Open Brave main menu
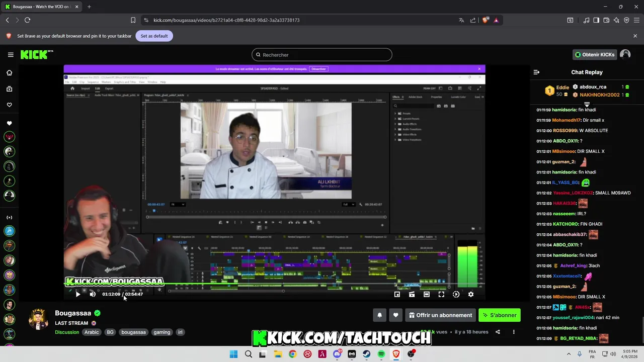Image resolution: width=644 pixels, height=362 pixels. pos(636,20)
